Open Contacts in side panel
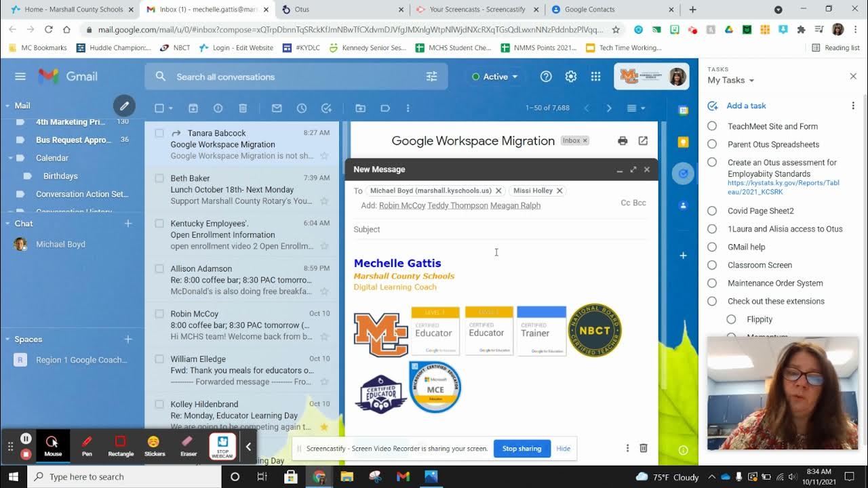The height and width of the screenshot is (488, 868). point(683,205)
